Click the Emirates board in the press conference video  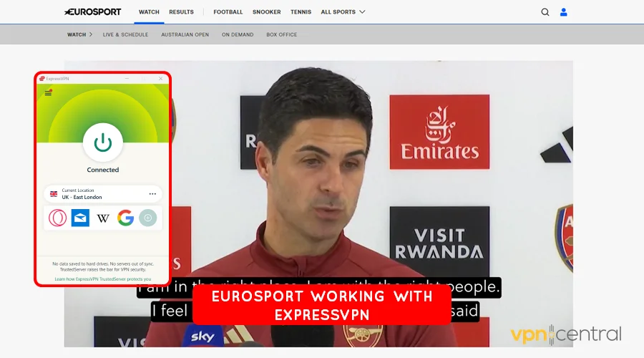(439, 132)
